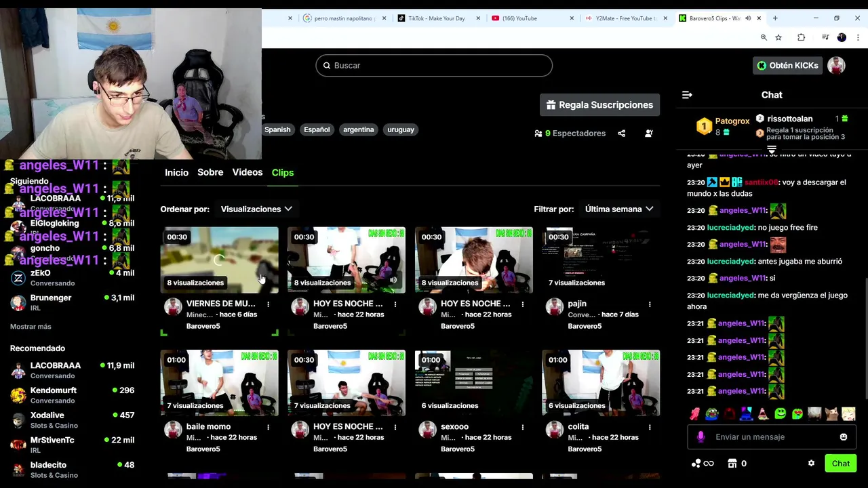Open the Kick user profile avatar

[x=836, y=66]
